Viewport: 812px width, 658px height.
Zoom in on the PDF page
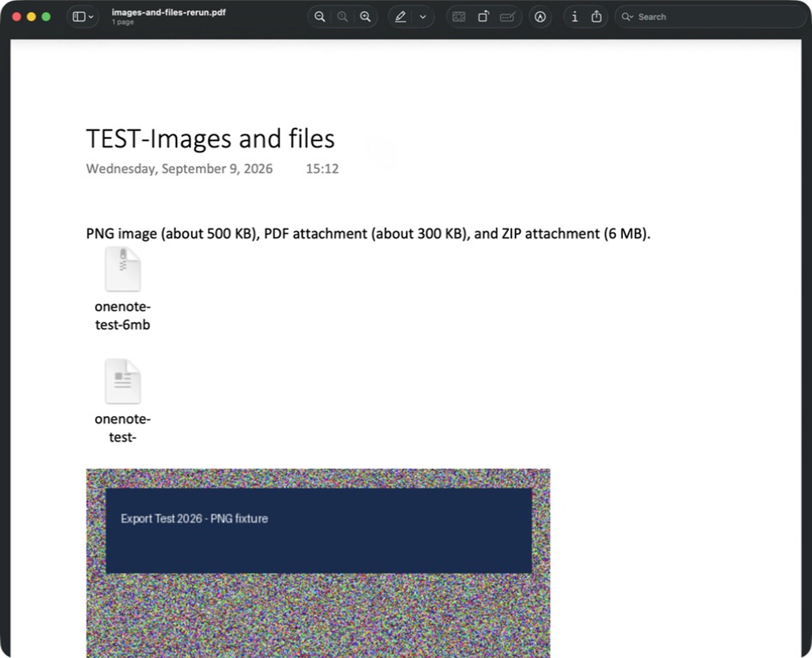(x=365, y=17)
